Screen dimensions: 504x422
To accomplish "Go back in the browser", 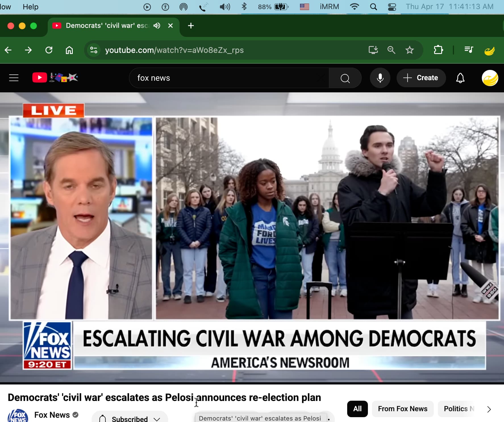I will pyautogui.click(x=8, y=50).
